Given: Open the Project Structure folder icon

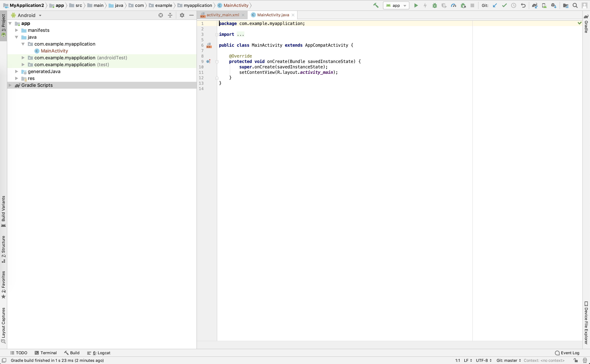Looking at the screenshot, I should pos(566,5).
